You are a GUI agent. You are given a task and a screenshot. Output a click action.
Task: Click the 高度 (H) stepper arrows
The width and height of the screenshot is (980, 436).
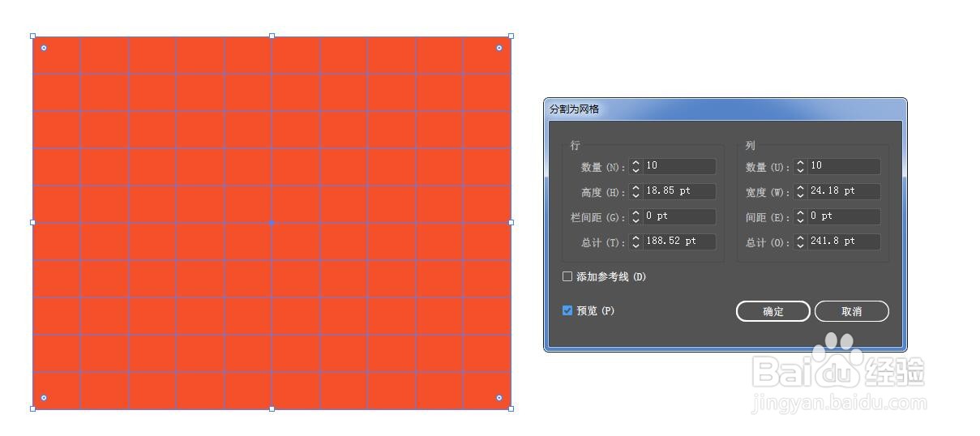(636, 191)
